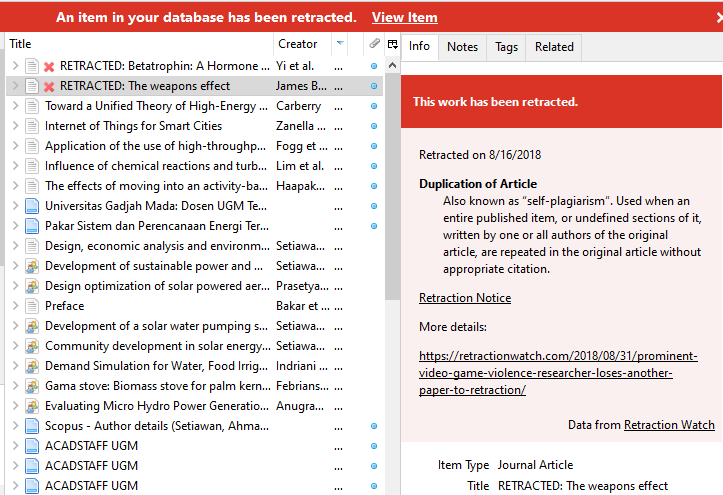Open the retractionwatch.com article URL
The image size is (723, 495).
point(558,373)
